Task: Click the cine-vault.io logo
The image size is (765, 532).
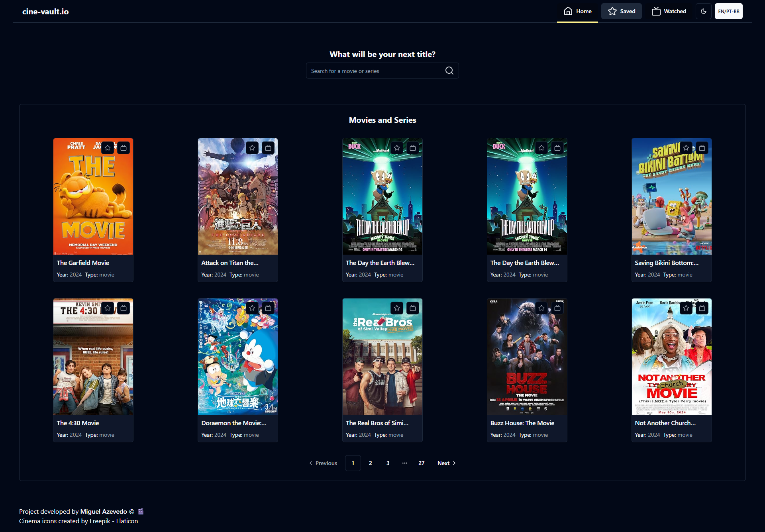Action: point(45,12)
